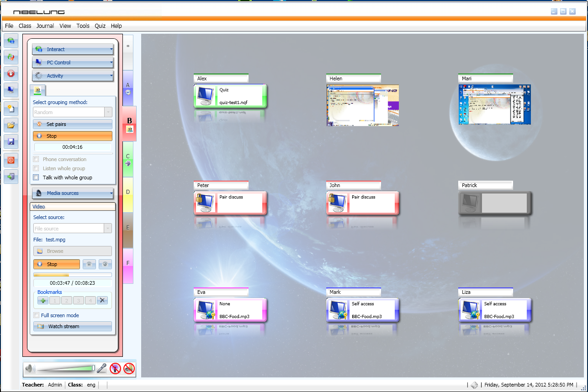Viewport: 588px width, 392px height.
Task: Toggle Talk with whole group option
Action: [x=36, y=178]
